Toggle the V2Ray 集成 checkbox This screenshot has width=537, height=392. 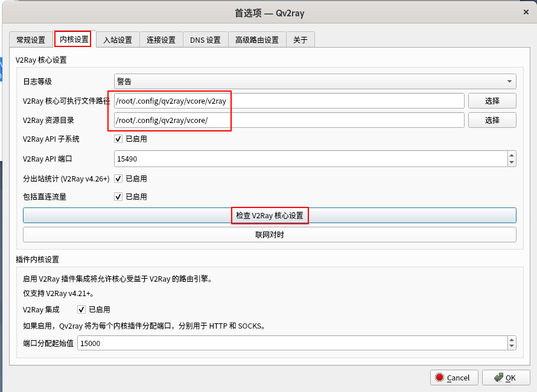coord(81,309)
